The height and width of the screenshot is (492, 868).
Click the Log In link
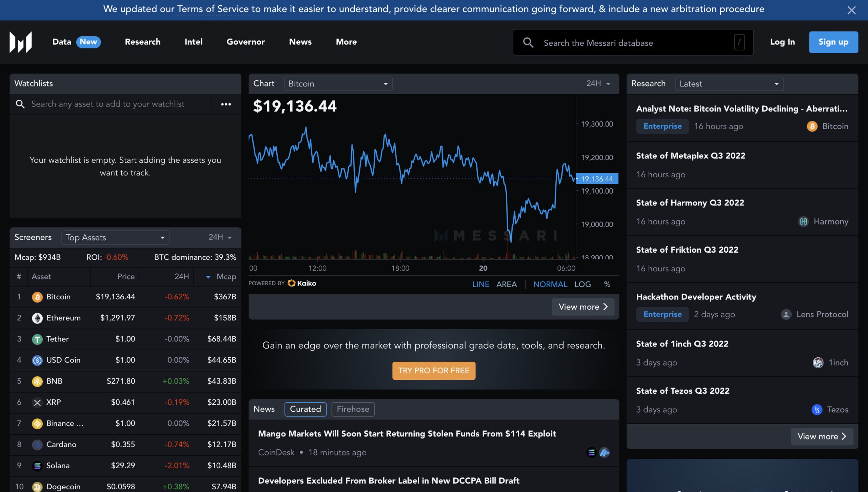point(782,42)
